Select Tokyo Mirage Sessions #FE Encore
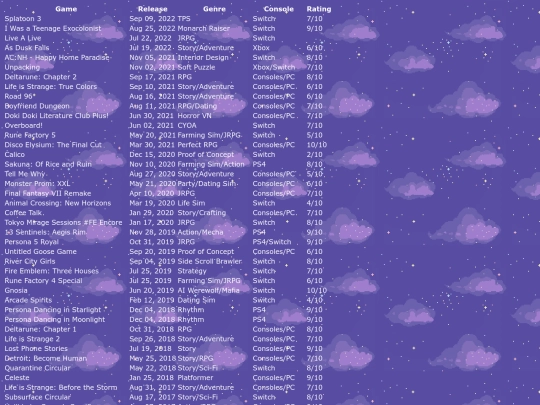The height and width of the screenshot is (405, 540). tap(63, 222)
